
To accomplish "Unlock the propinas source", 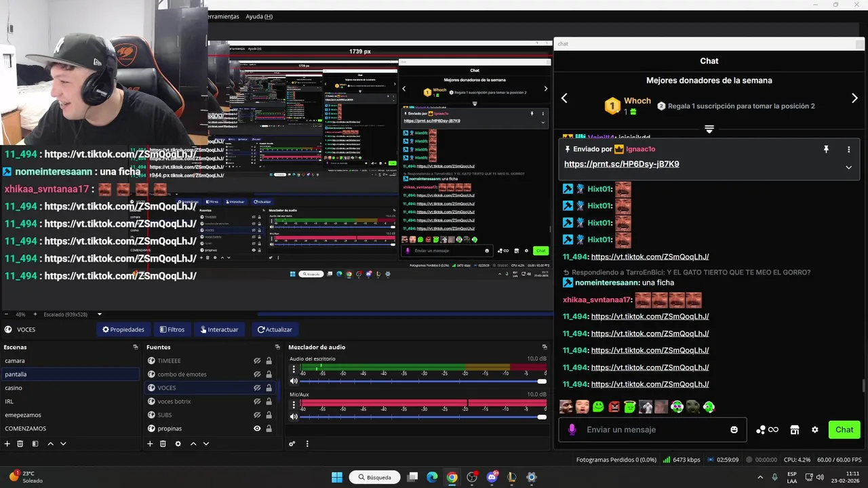I will click(x=269, y=428).
